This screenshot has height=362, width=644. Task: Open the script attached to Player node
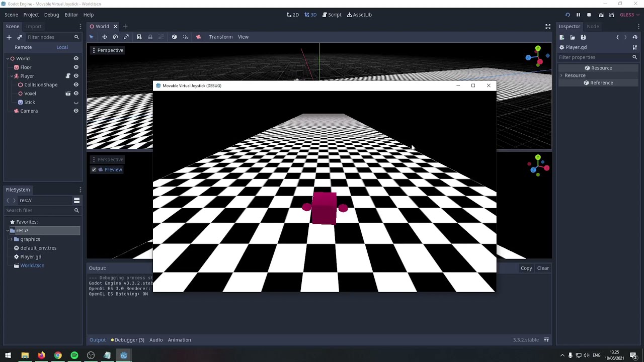[68, 76]
